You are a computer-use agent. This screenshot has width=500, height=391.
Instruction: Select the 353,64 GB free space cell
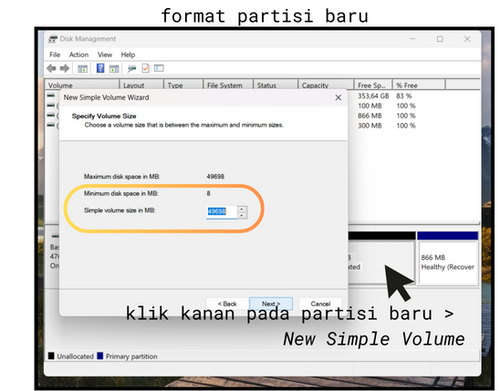pyautogui.click(x=373, y=96)
